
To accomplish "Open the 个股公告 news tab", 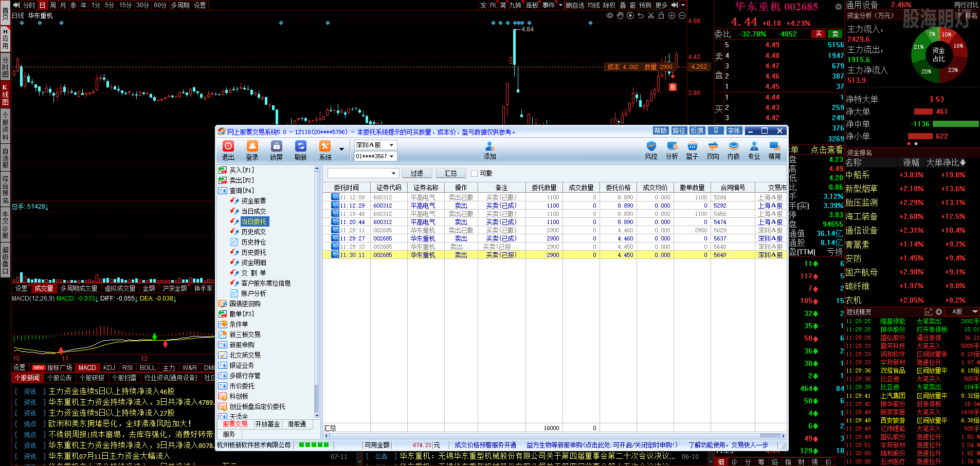I will [x=59, y=378].
